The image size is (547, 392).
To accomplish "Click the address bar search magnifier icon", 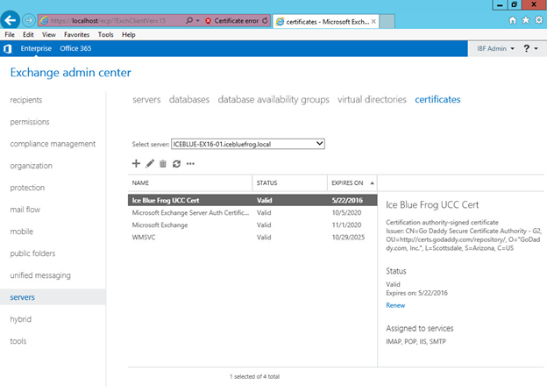I will click(x=189, y=20).
